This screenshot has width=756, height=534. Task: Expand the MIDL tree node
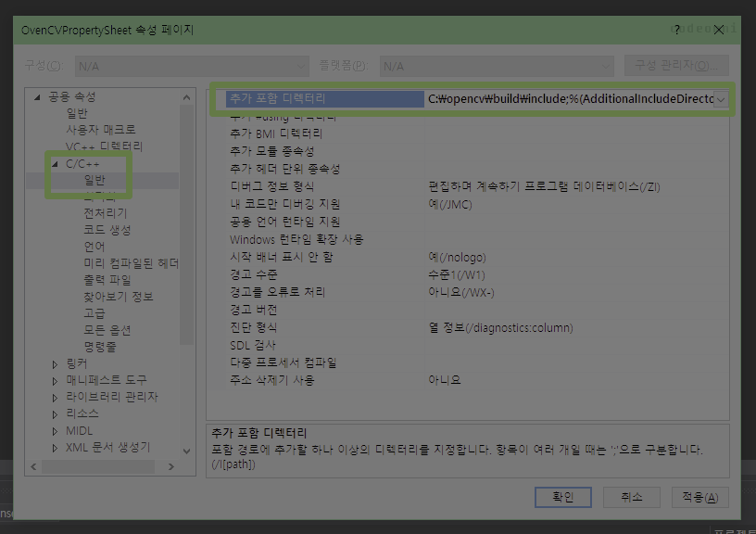pos(55,431)
